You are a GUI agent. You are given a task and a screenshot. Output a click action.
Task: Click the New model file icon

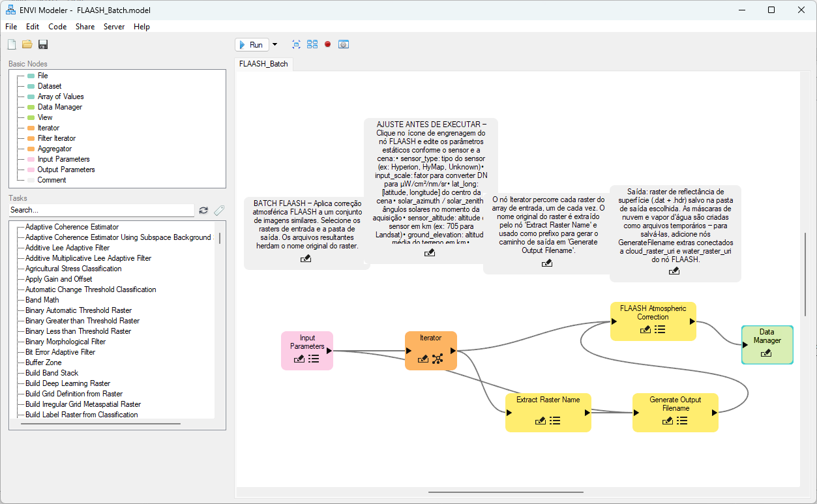[12, 44]
